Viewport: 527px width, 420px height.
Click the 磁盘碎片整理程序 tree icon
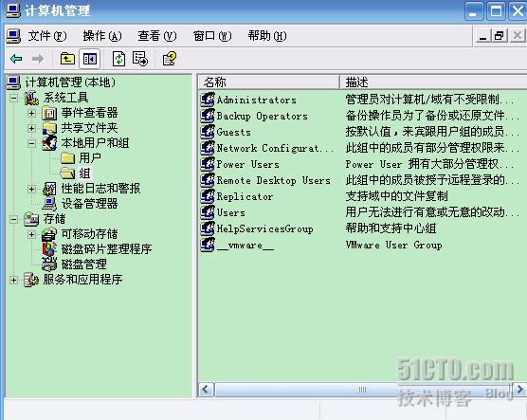click(49, 249)
